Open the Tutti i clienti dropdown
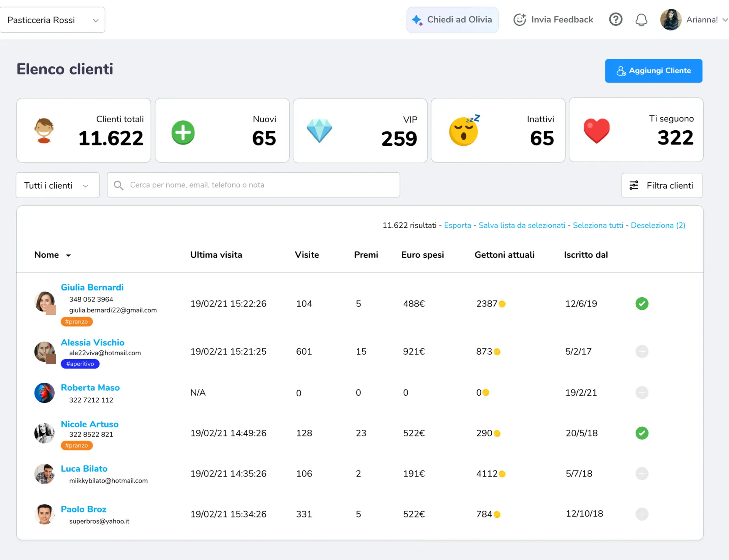This screenshot has height=560, width=729. tap(58, 185)
